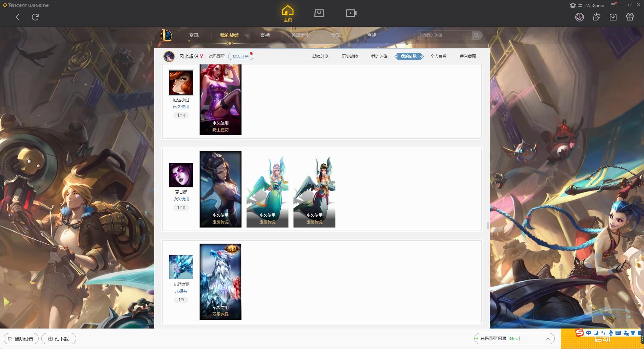Click the 1/10 skin count badge
Screen dimensions: 644x349
(x=181, y=208)
